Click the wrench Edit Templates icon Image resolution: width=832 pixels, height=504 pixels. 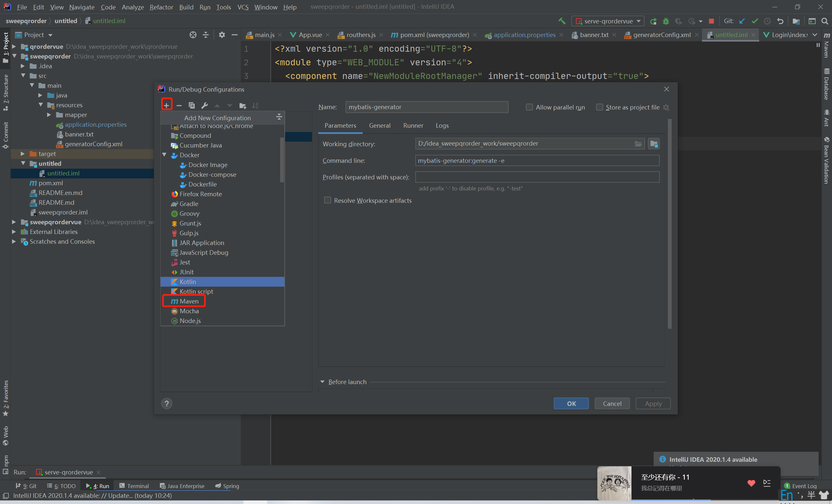pyautogui.click(x=204, y=105)
